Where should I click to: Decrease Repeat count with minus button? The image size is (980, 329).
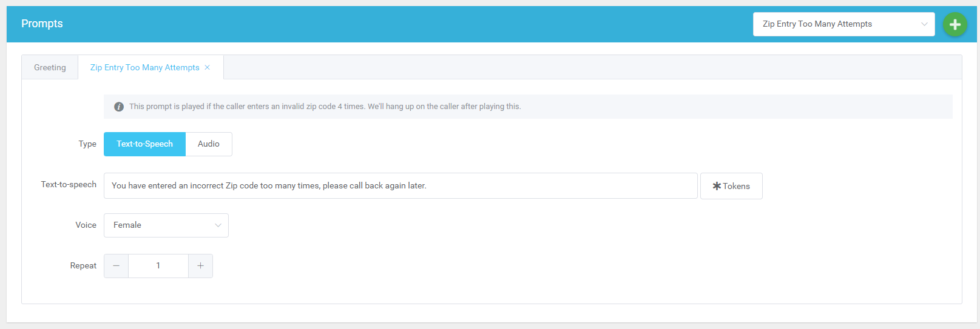click(116, 266)
